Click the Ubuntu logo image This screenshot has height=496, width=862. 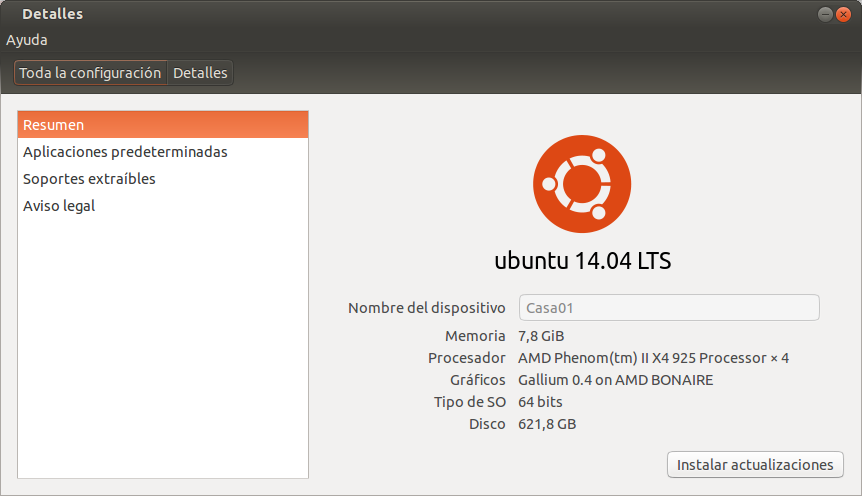[582, 184]
